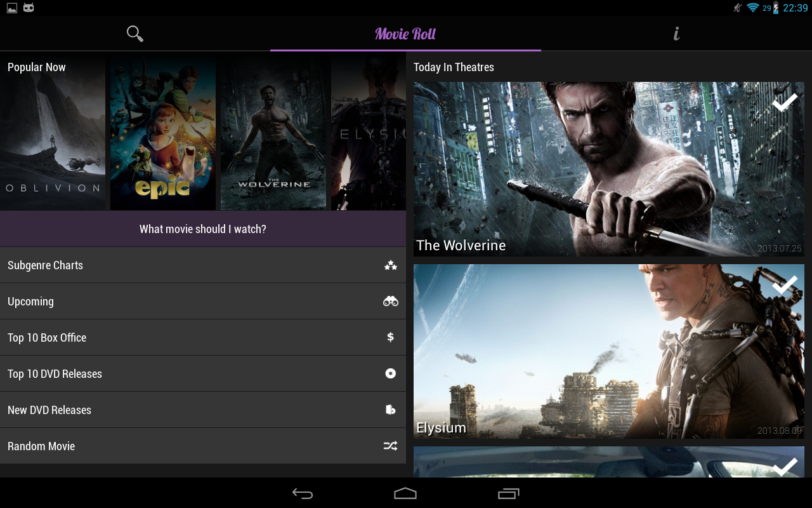This screenshot has height=508, width=812.
Task: Switch to the Movie Roll tab
Action: point(405,34)
